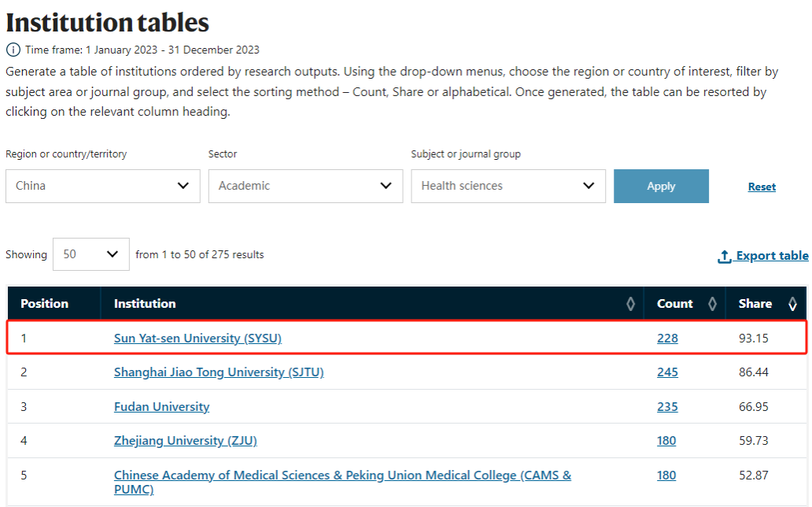Screen dimensions: 812x507
Task: Click the Export table upload icon
Action: (725, 257)
